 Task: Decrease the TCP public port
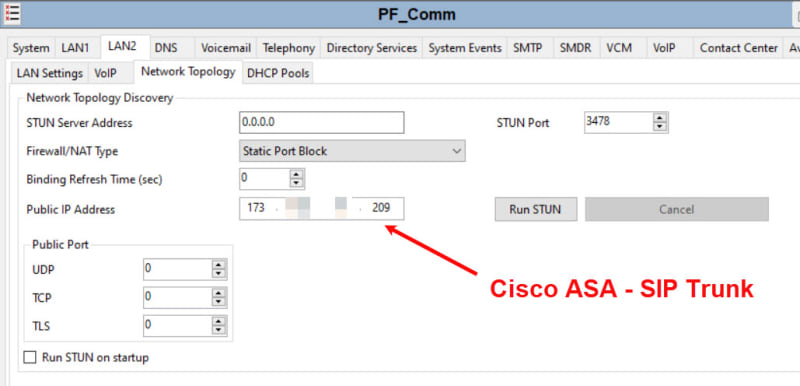[219, 302]
